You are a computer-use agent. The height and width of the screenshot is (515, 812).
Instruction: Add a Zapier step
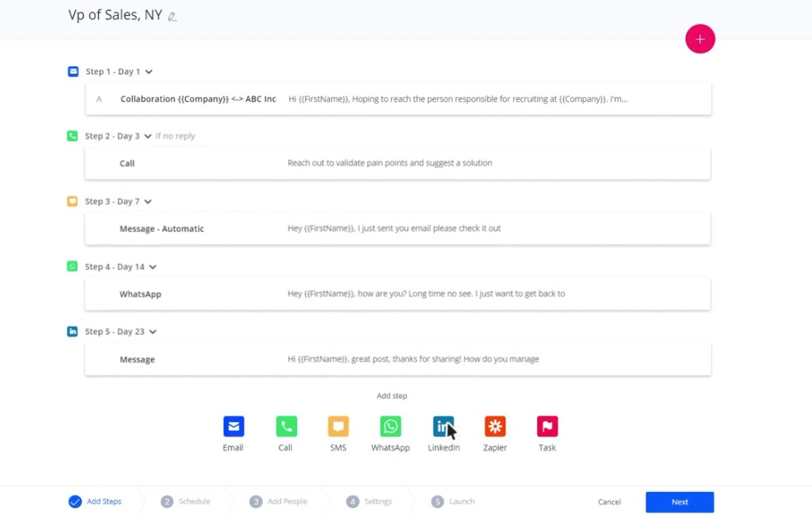(495, 426)
